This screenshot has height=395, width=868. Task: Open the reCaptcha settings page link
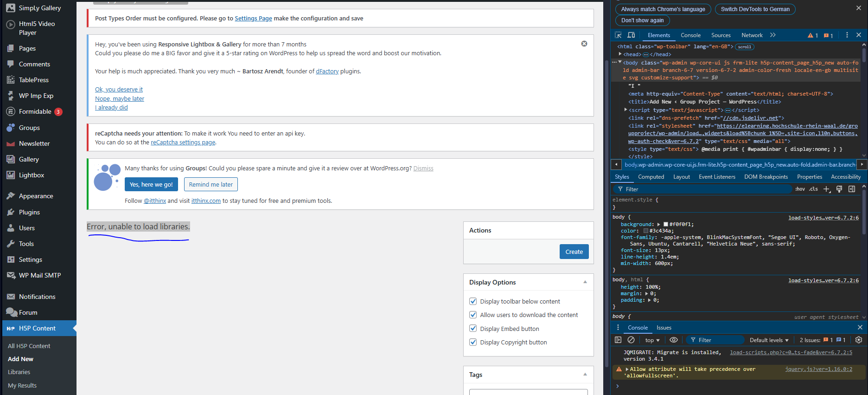[183, 142]
